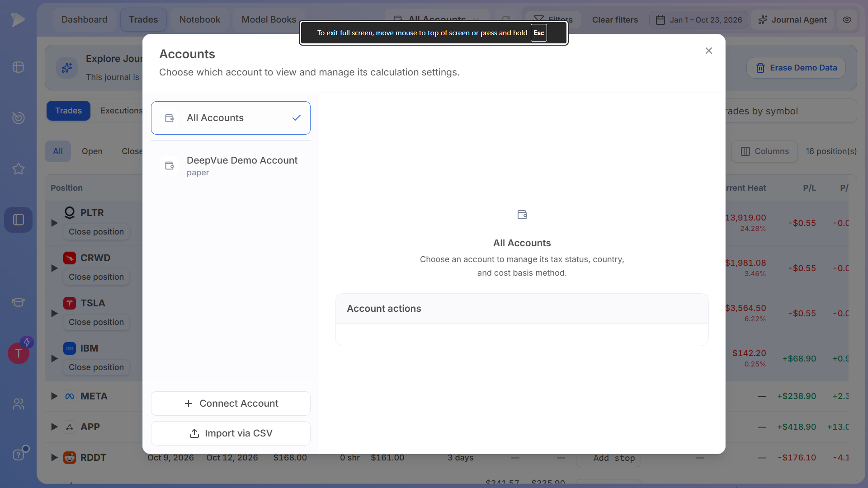Click Close position under CRWD
Viewport: 868px width, 488px height.
96,277
